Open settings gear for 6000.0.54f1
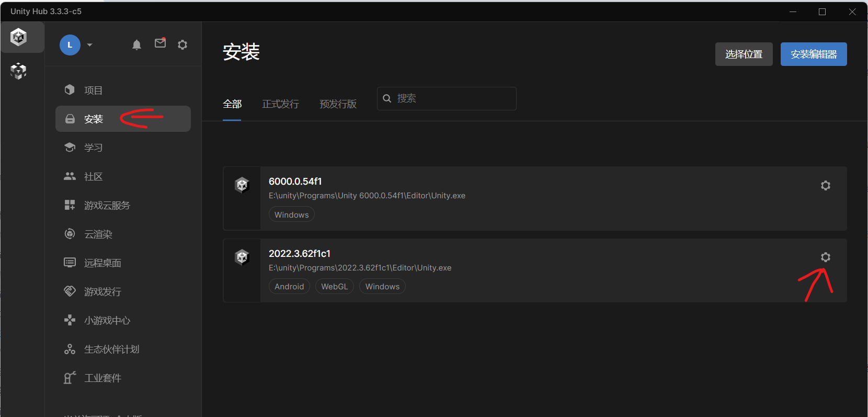 [826, 186]
